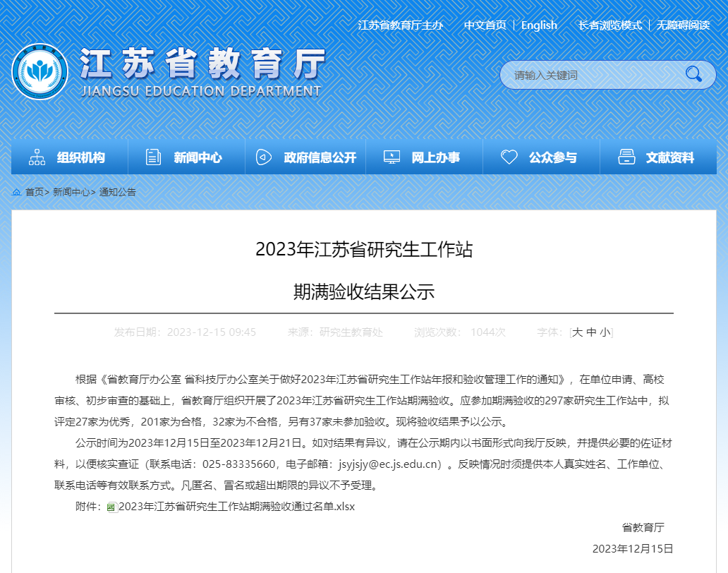Click the 文献资料 printer icon
728x573 pixels.
click(626, 157)
